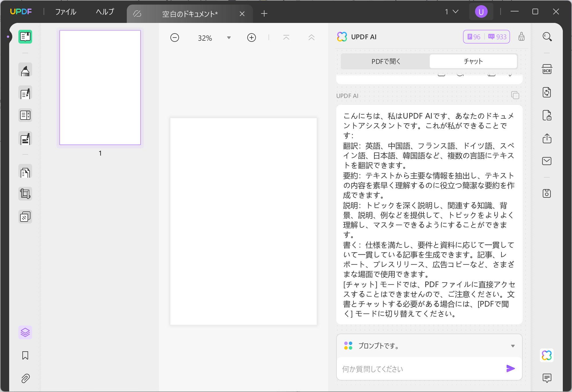Select the 空白のドキュメント document tab
572x392 pixels.
click(190, 14)
